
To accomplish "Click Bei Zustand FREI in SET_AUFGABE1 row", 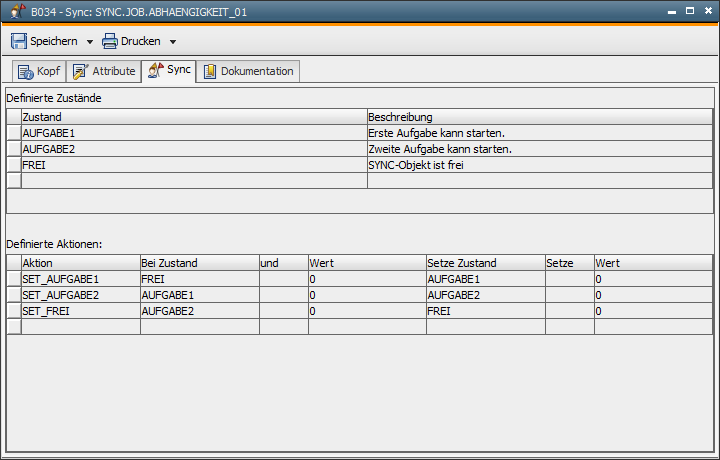I will coord(200,279).
